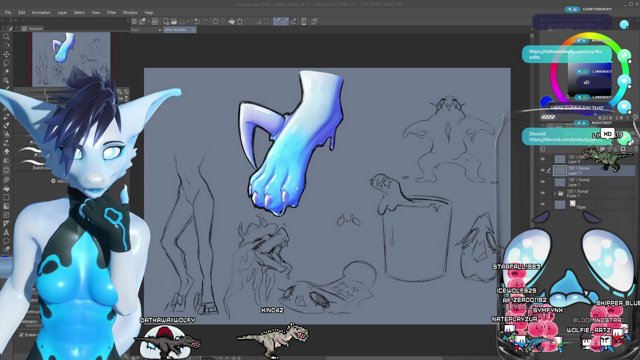Click the New document icon in command bar
The image size is (640, 360).
(x=166, y=22)
